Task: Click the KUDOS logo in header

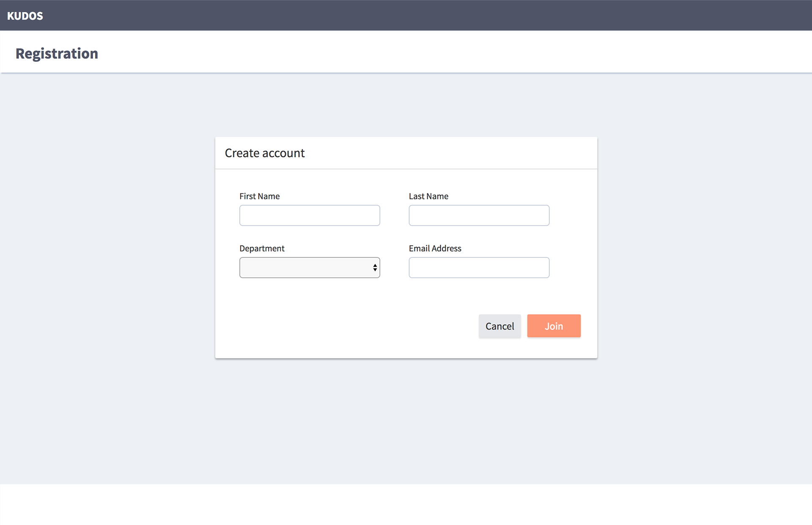Action: pyautogui.click(x=25, y=16)
